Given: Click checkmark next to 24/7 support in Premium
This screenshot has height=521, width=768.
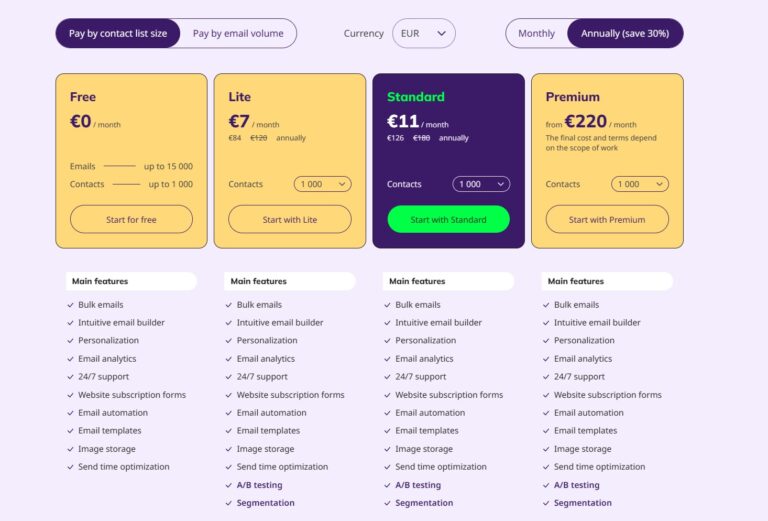Looking at the screenshot, I should click(x=546, y=377).
